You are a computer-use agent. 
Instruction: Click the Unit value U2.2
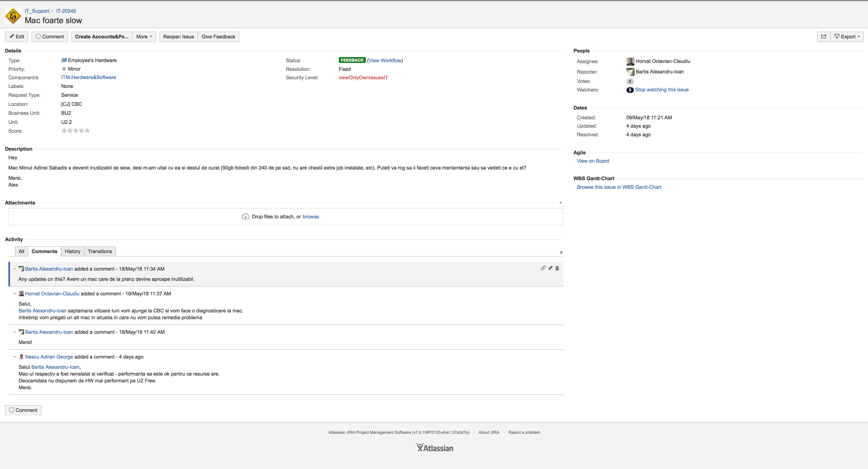tap(66, 122)
